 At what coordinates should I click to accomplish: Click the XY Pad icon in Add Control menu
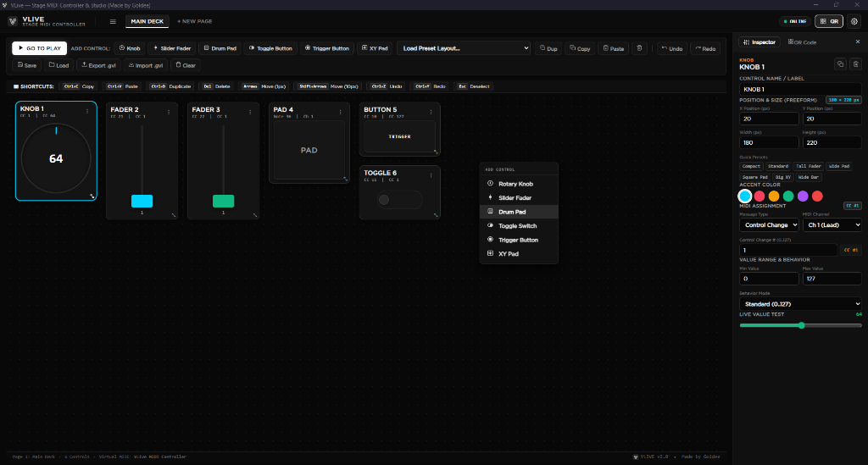click(490, 253)
